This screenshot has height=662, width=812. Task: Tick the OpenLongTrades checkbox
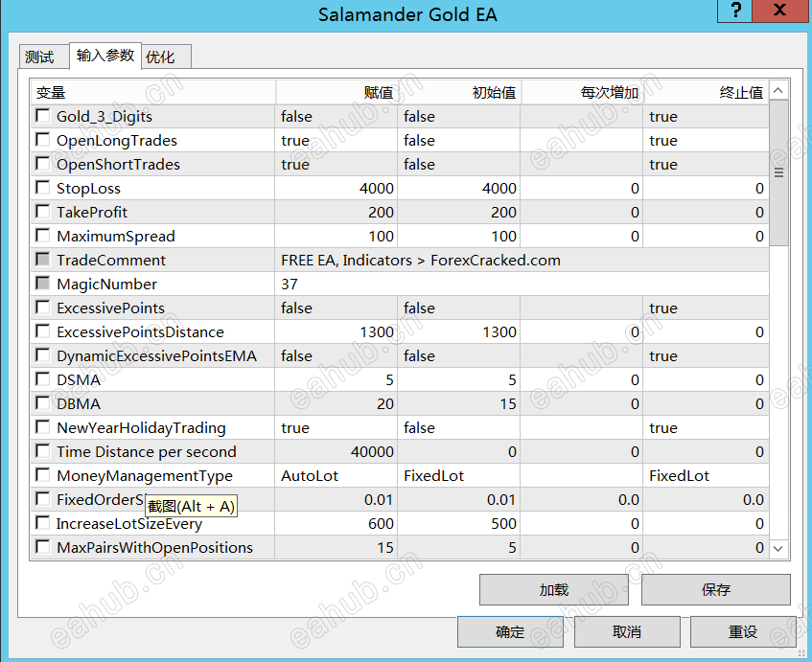pyautogui.click(x=43, y=139)
